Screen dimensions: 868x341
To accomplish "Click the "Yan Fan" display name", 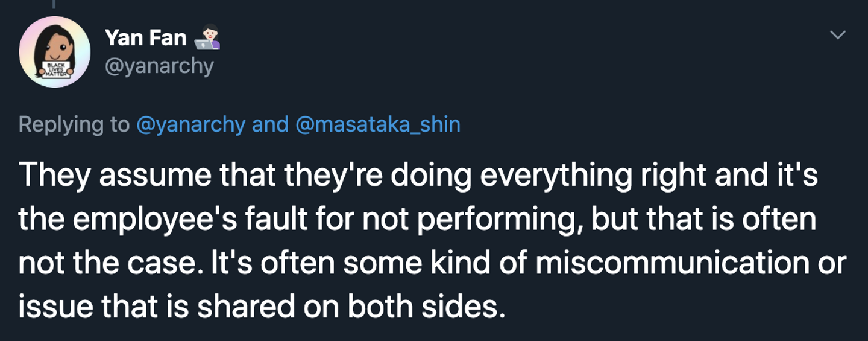I will coord(146,37).
